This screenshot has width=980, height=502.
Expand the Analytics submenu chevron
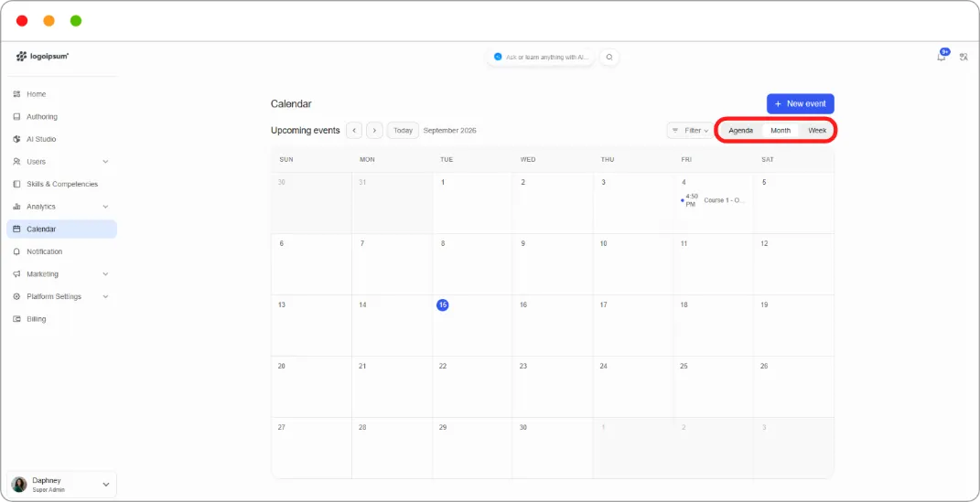105,207
